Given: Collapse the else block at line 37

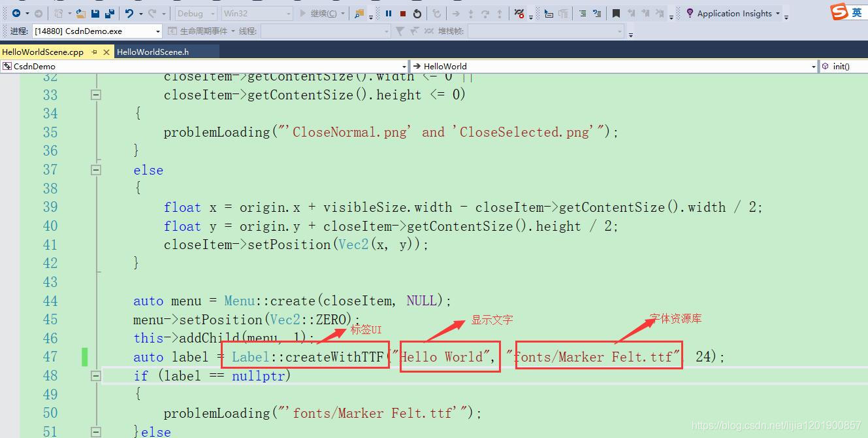Looking at the screenshot, I should click(x=95, y=169).
